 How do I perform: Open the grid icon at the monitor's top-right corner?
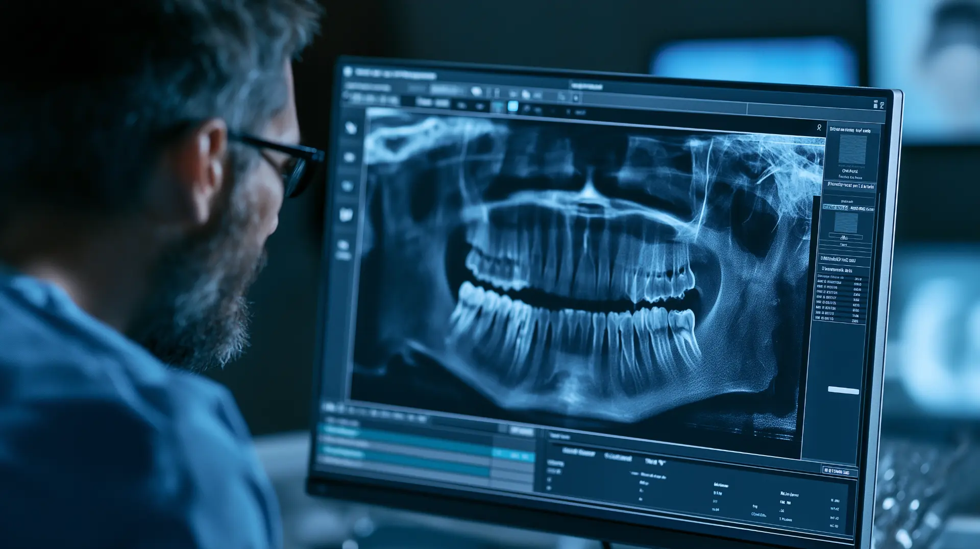click(875, 105)
